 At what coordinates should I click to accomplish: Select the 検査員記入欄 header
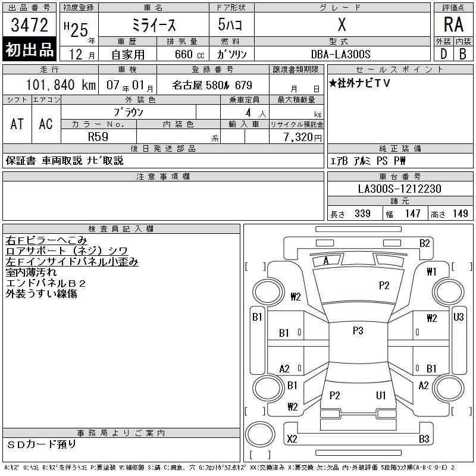[x=121, y=229]
